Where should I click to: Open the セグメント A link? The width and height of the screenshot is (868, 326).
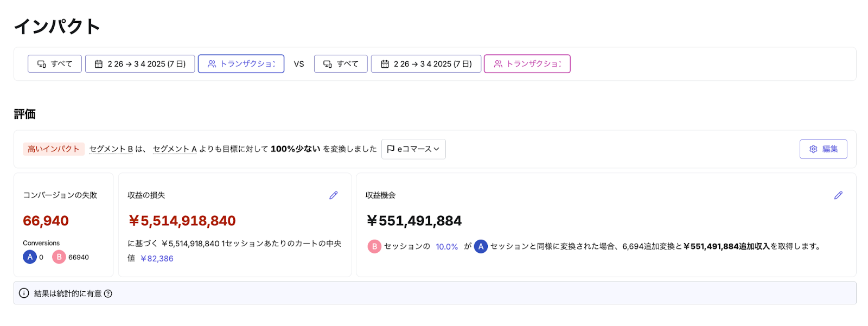click(x=174, y=149)
